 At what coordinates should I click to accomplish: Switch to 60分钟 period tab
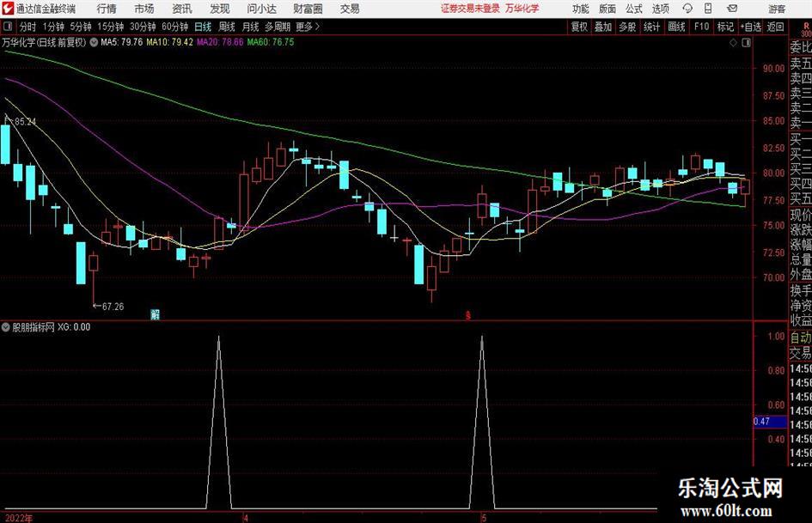(174, 27)
